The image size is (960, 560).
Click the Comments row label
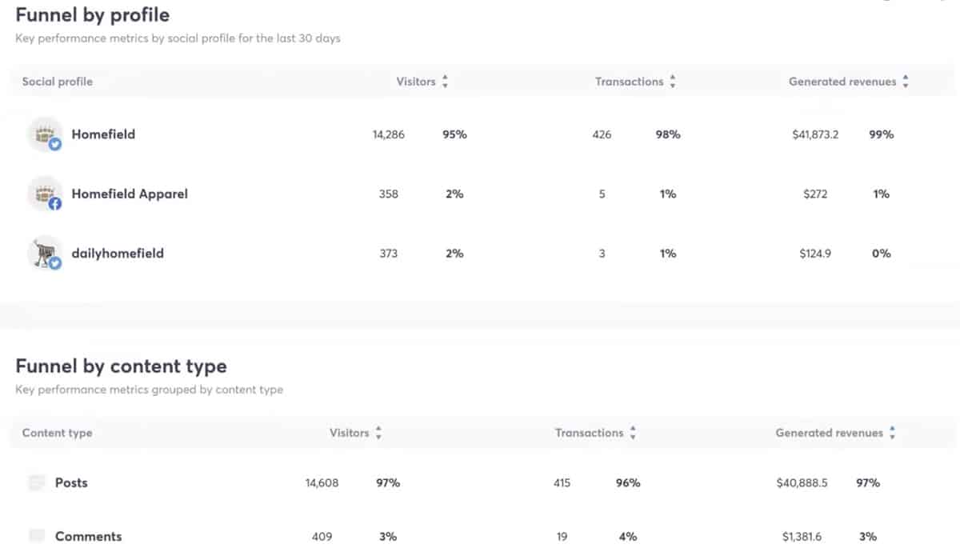(88, 536)
